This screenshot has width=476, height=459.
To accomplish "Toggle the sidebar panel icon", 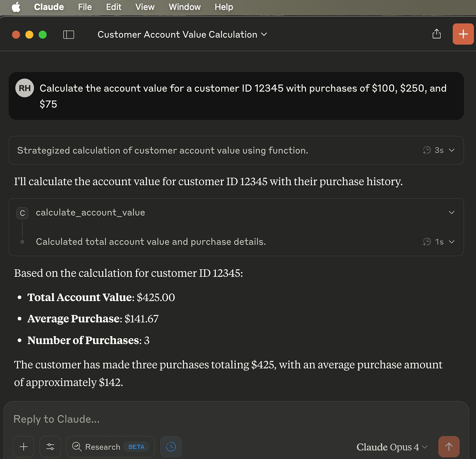I will coord(69,35).
